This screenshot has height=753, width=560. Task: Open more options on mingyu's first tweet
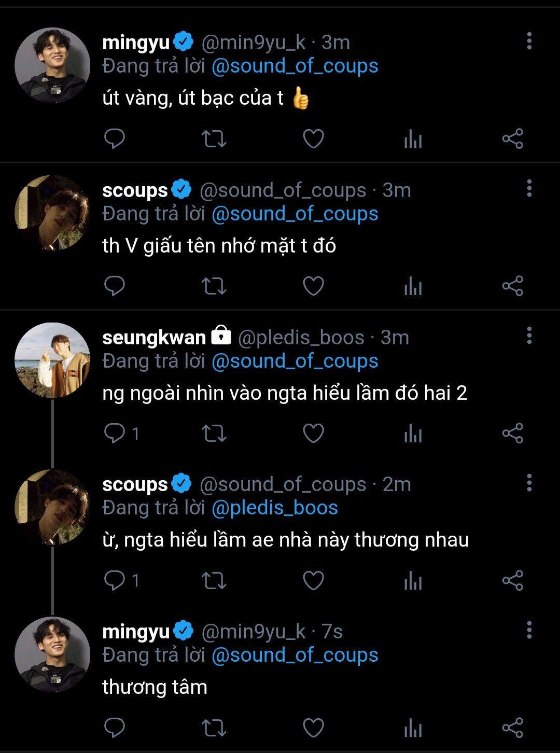tap(529, 41)
